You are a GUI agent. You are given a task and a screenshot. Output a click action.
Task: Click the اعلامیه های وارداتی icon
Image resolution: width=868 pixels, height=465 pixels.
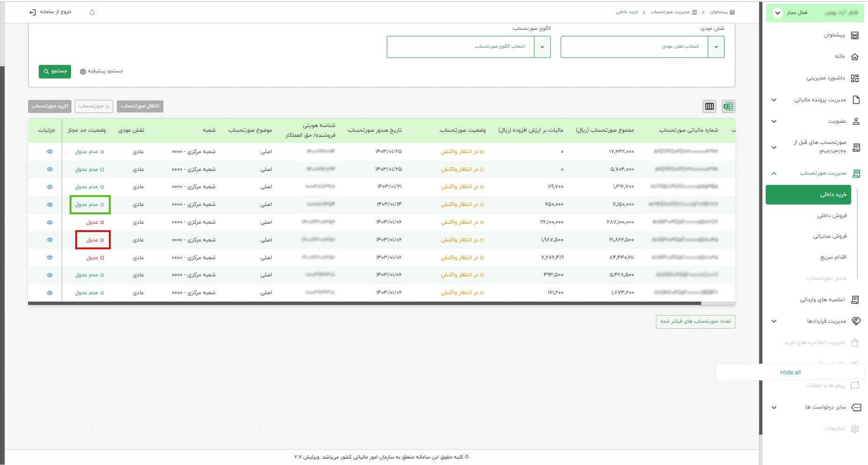[x=855, y=300]
